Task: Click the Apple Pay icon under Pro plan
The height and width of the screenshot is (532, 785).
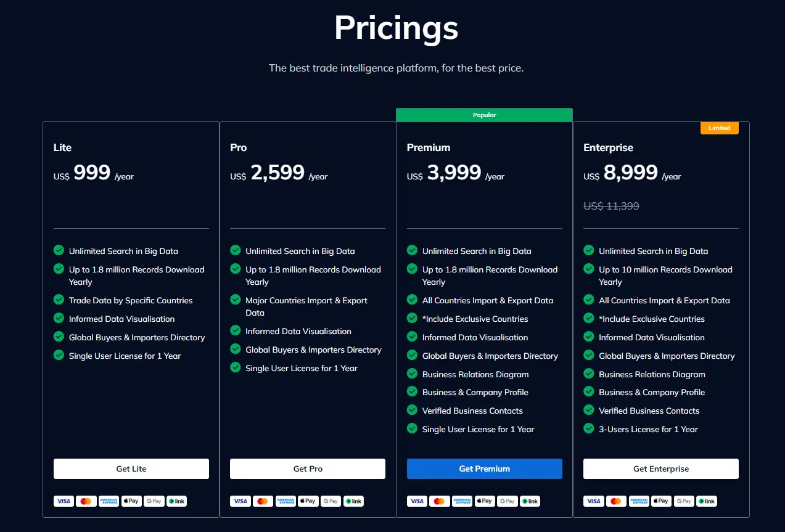Action: point(308,501)
